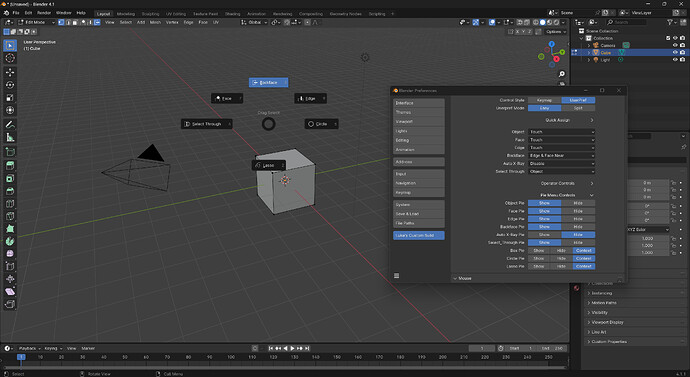Select the Move tool in left toolbar
The height and width of the screenshot is (377, 690).
(10, 72)
